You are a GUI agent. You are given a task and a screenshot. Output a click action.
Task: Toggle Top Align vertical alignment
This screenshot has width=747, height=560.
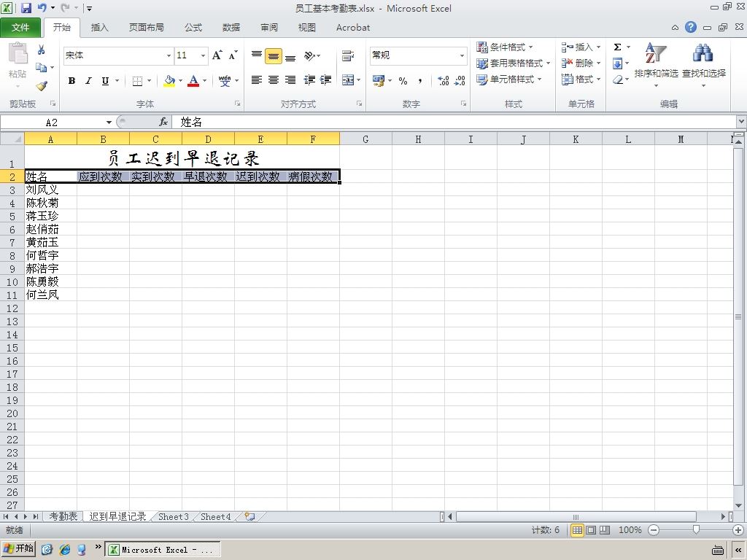[x=256, y=55]
